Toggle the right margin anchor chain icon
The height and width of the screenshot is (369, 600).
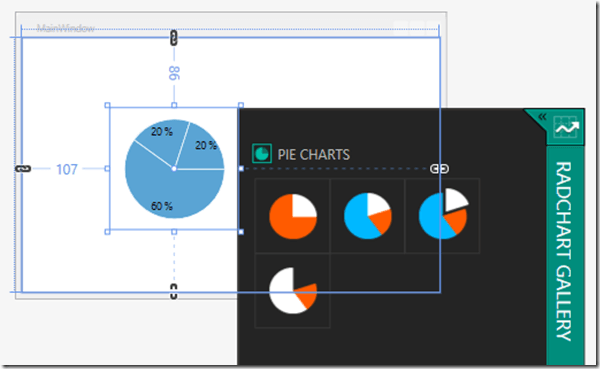point(439,169)
